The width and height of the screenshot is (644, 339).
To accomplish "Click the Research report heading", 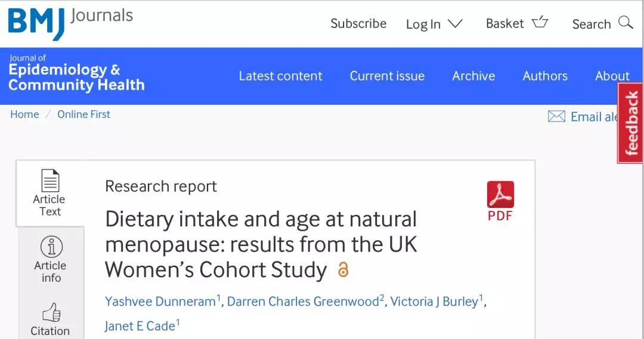I will pyautogui.click(x=161, y=186).
